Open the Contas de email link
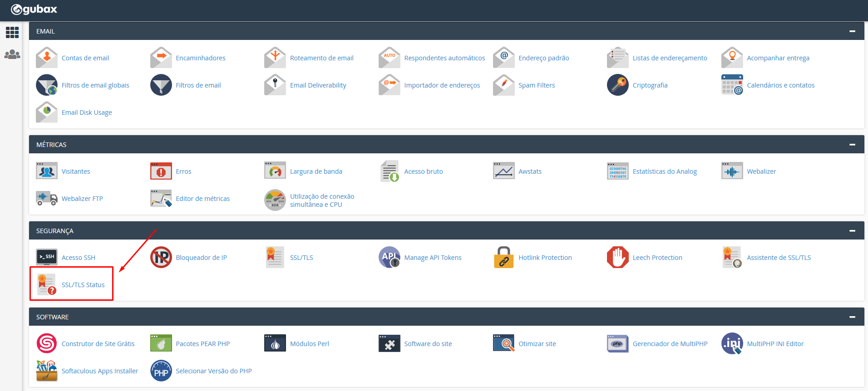 pyautogui.click(x=85, y=58)
